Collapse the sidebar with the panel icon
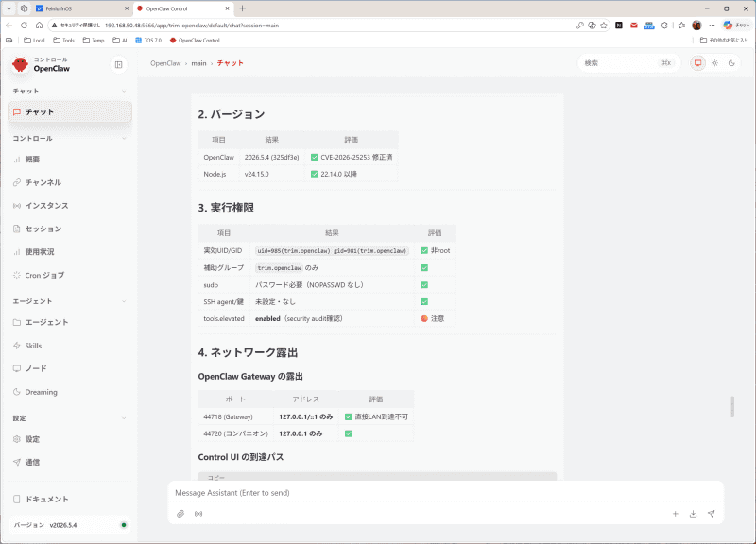 coord(119,64)
